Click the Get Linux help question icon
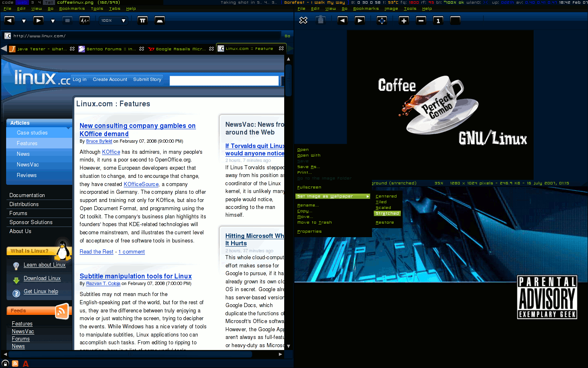 pyautogui.click(x=16, y=294)
